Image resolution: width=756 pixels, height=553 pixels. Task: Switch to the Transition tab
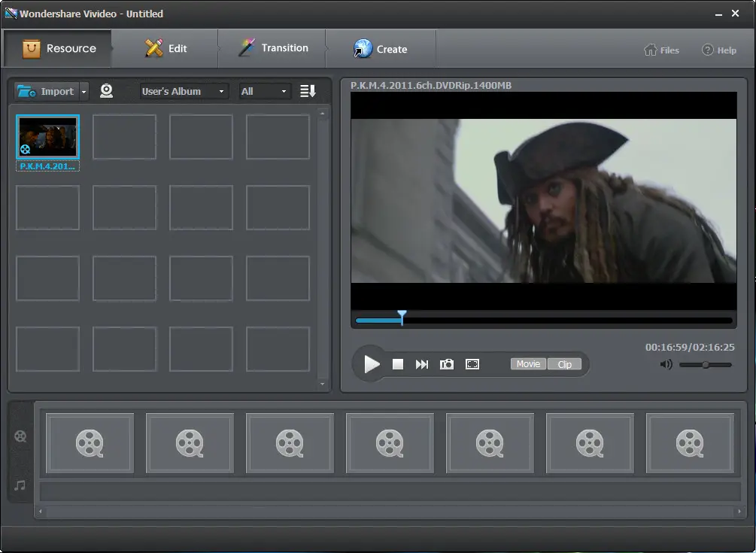tap(272, 48)
